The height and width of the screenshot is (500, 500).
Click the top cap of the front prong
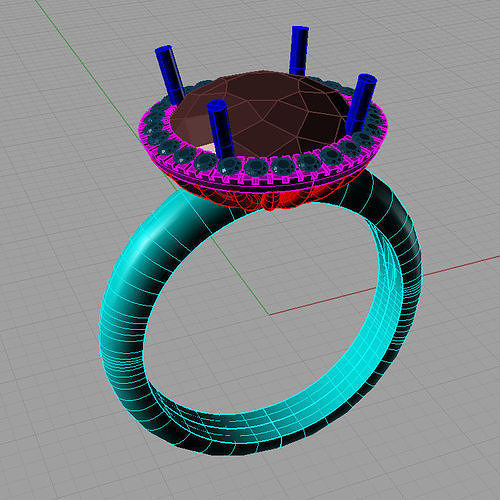(217, 105)
